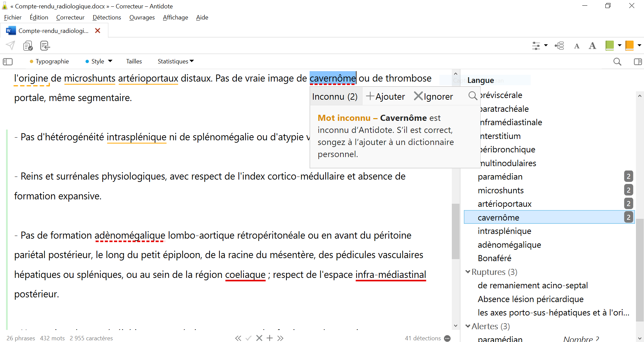
Task: Click the large letter A text size icon
Action: coord(592,46)
